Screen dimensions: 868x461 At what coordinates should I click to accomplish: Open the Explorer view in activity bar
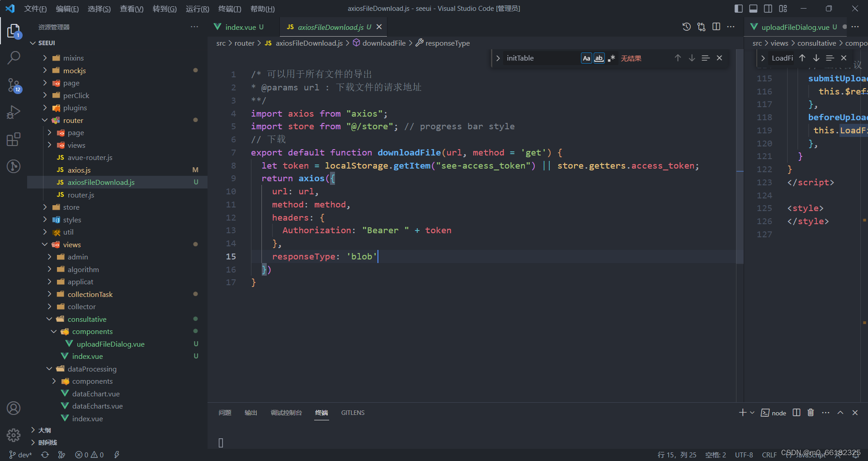pos(14,31)
